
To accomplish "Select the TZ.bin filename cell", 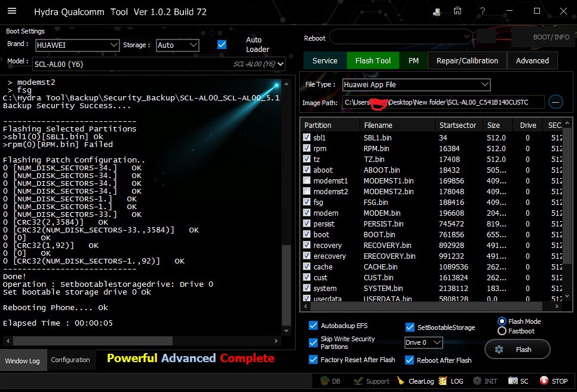I will (x=374, y=159).
